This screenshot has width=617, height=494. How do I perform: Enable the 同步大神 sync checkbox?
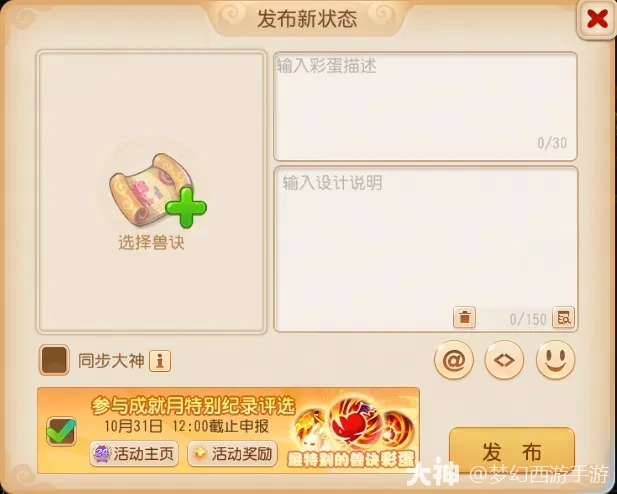tap(54, 360)
